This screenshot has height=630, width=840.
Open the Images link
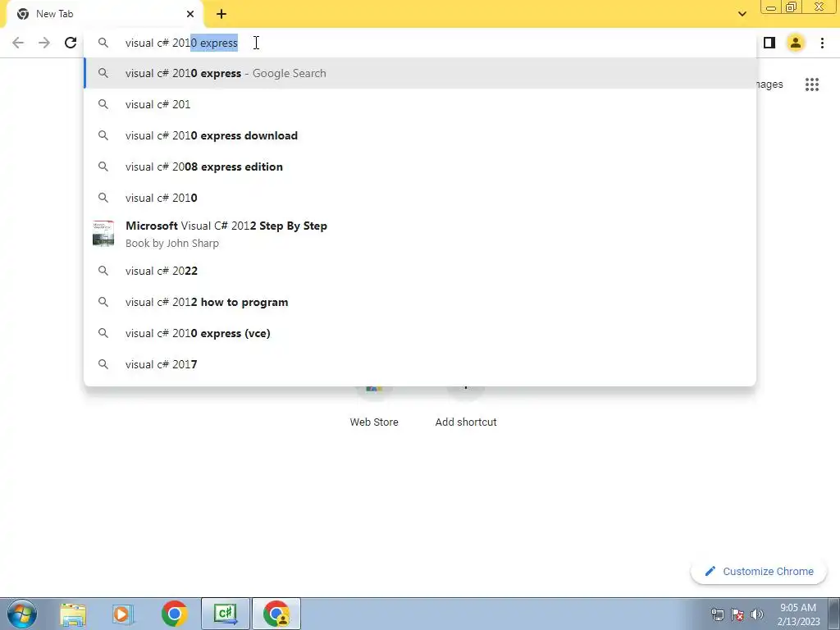tap(769, 84)
